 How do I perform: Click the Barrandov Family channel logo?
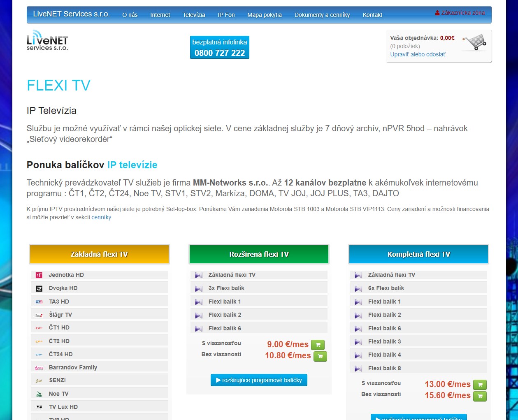click(39, 368)
